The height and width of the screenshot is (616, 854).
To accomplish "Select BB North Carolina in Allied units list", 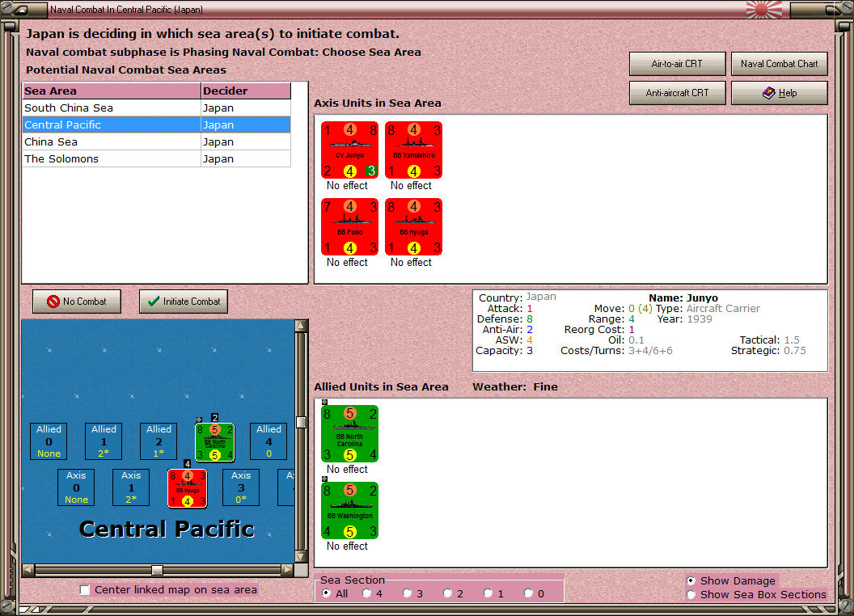I will click(x=349, y=433).
